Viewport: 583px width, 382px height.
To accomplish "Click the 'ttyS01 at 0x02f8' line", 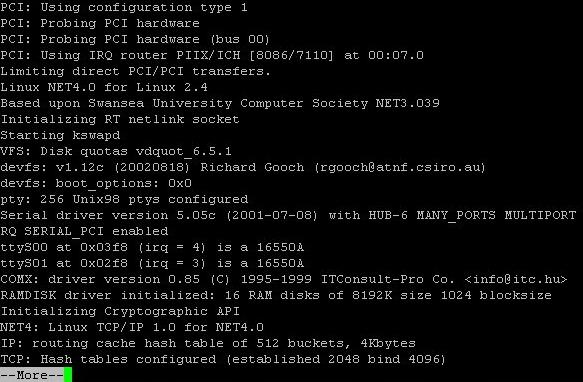I will click(152, 263).
